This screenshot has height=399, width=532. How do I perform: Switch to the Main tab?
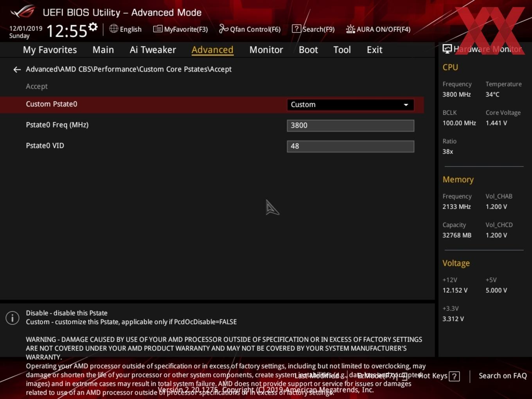[103, 50]
